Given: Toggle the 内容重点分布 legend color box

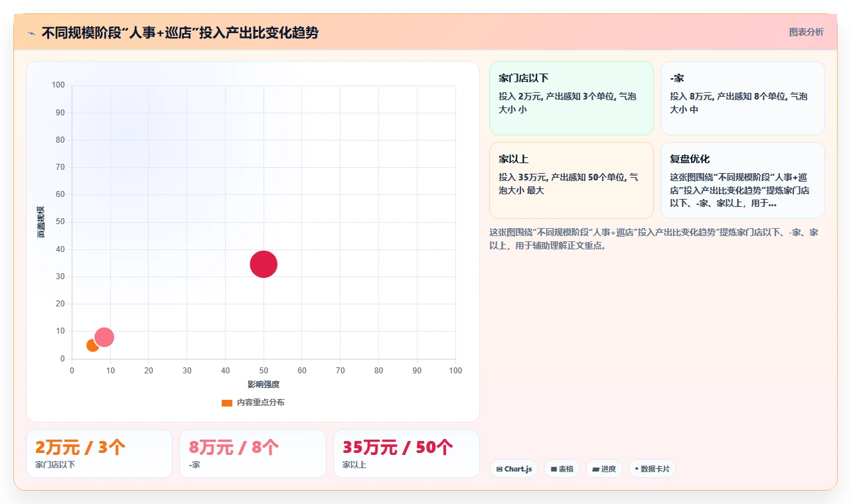Looking at the screenshot, I should (x=227, y=403).
